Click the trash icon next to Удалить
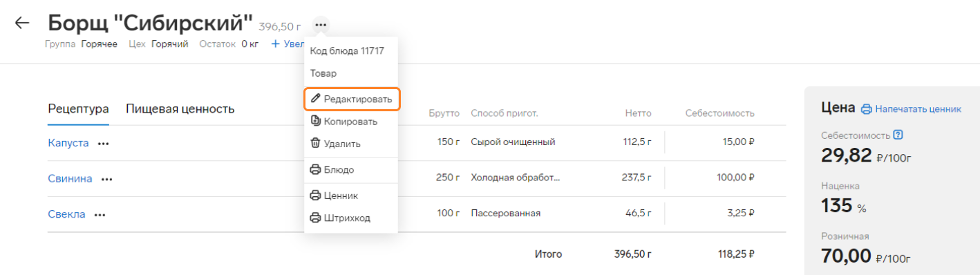The image size is (980, 275). [315, 143]
